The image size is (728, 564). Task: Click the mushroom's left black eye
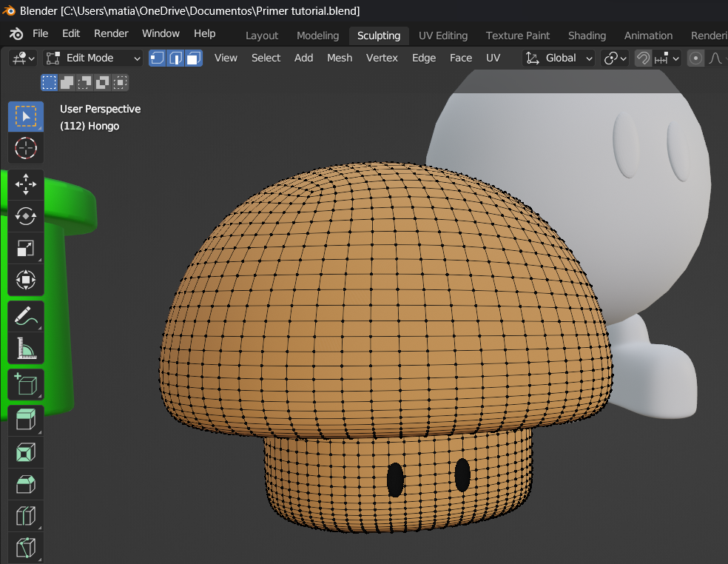396,480
